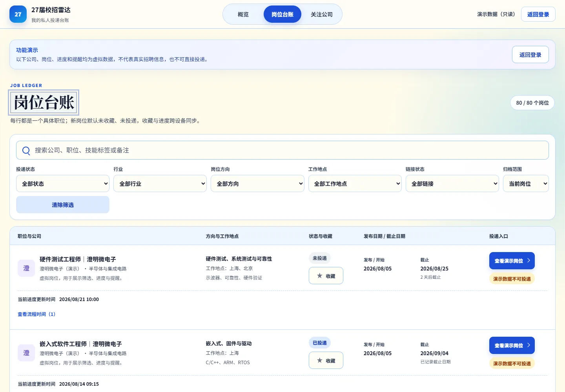Click the 发布日期 / 截止日期 column header
565x392 pixels.
[x=385, y=236]
